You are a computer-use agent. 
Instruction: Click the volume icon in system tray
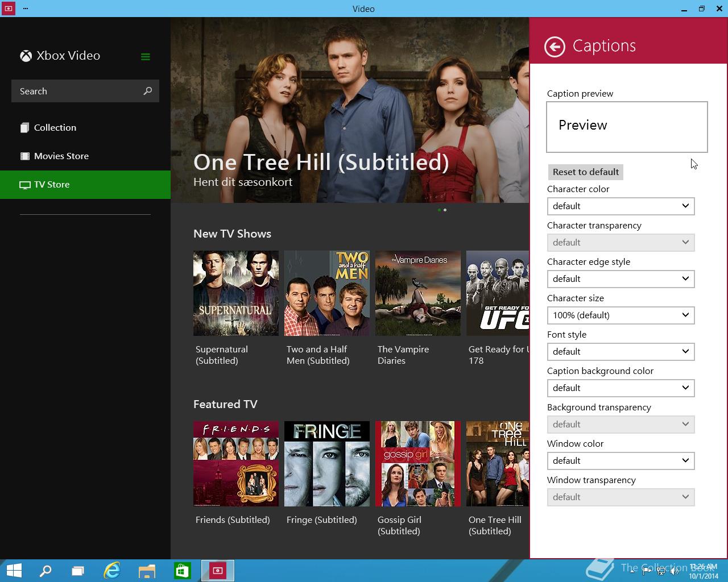tap(675, 571)
